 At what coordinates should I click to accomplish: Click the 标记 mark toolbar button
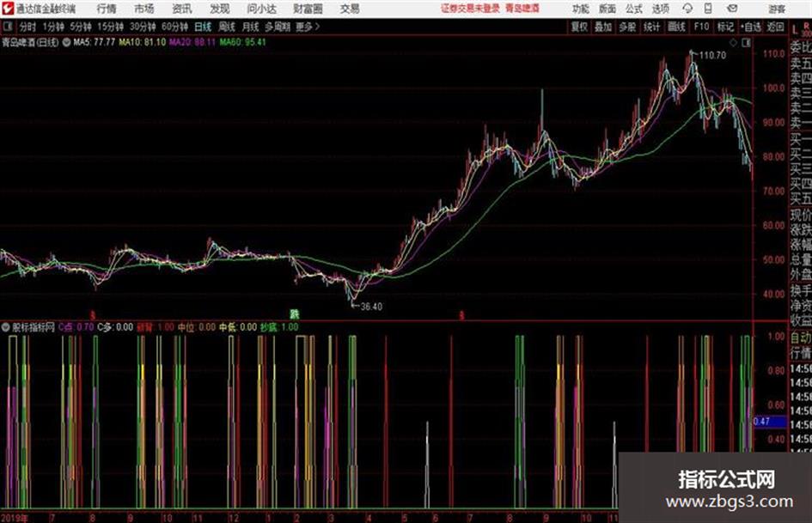[725, 27]
